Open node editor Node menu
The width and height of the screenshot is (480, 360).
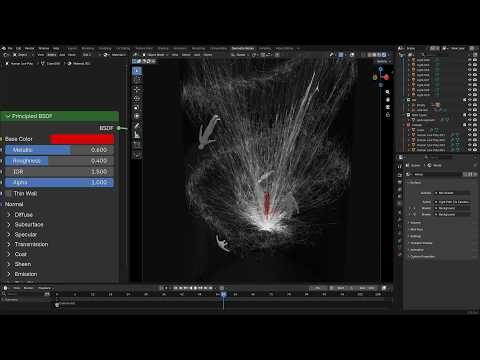coord(72,55)
